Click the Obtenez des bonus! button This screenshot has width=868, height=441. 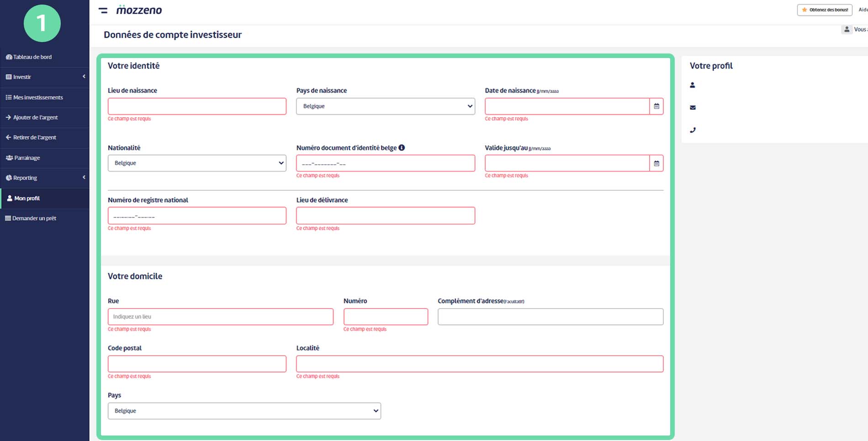tap(825, 10)
